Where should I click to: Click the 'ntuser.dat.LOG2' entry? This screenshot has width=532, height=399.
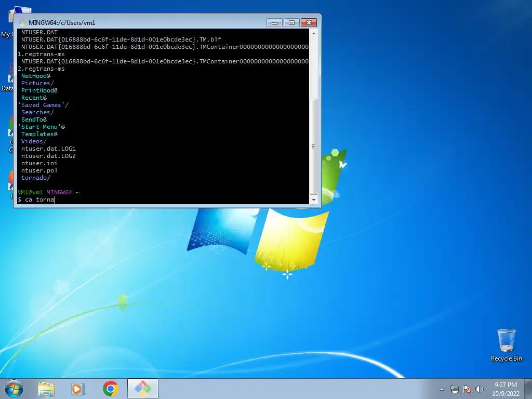(48, 156)
